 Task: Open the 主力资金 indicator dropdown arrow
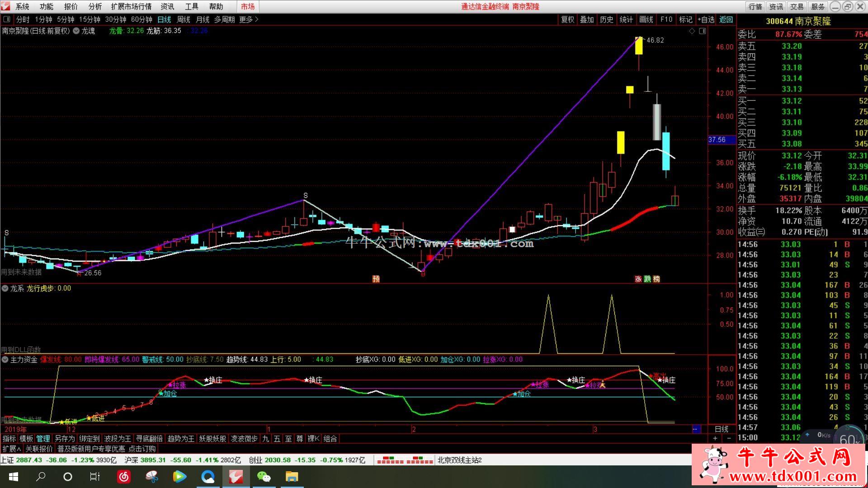[5, 360]
